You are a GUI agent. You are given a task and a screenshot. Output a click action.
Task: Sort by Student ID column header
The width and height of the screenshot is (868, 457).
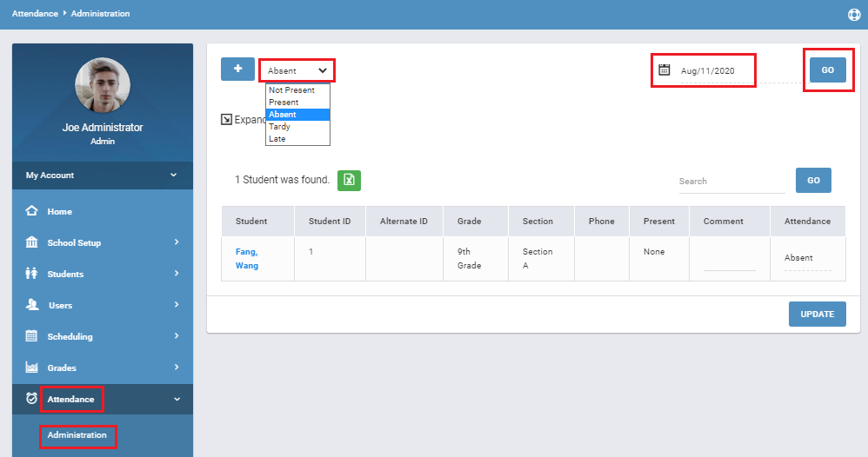(x=330, y=222)
